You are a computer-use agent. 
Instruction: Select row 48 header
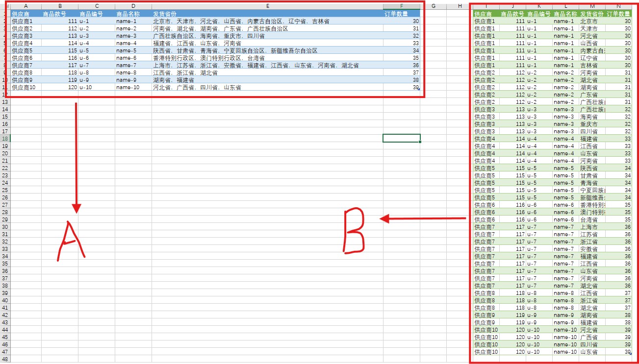tap(5, 359)
